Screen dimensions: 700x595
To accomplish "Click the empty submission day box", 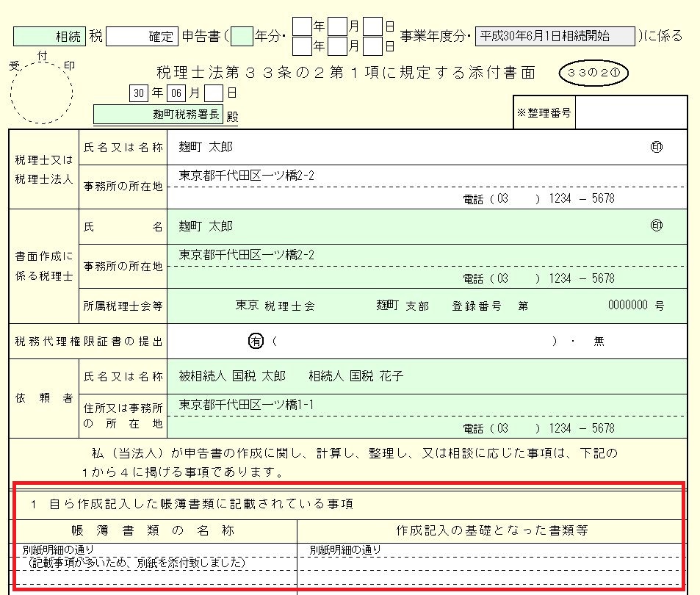I will pos(214,93).
